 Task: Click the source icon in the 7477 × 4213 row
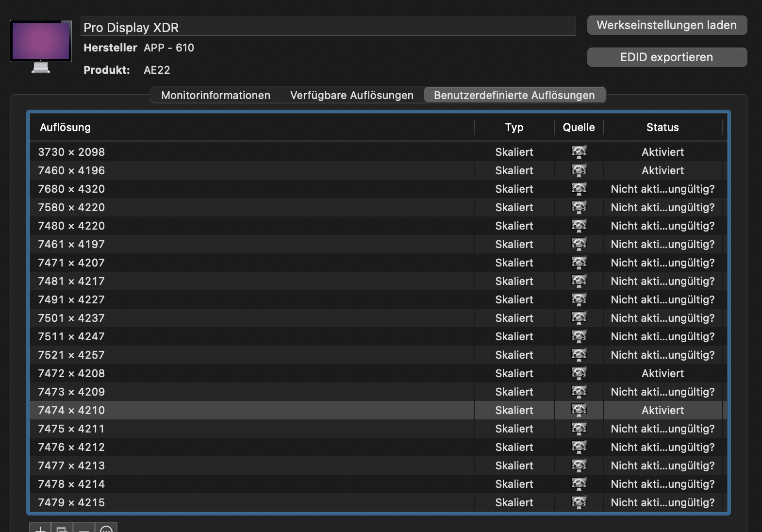click(x=579, y=465)
